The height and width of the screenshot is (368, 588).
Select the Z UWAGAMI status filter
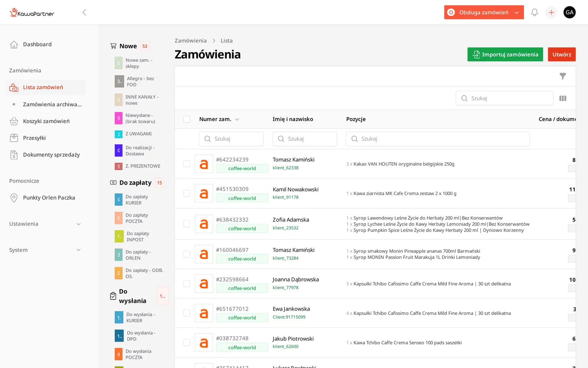click(139, 134)
